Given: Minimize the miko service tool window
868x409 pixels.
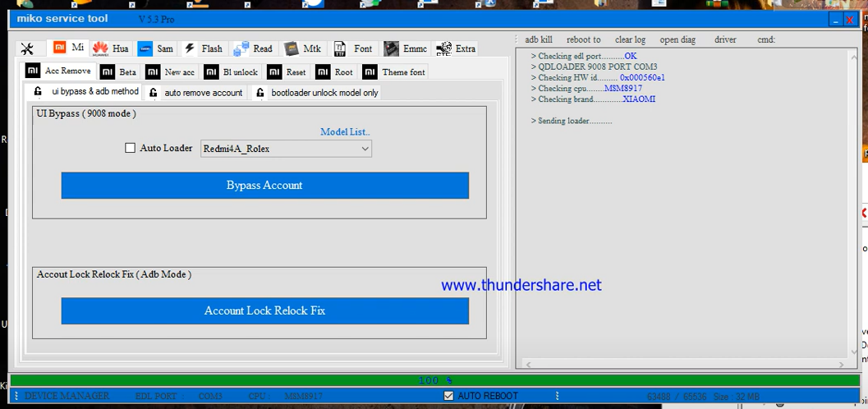Looking at the screenshot, I should pos(836,20).
